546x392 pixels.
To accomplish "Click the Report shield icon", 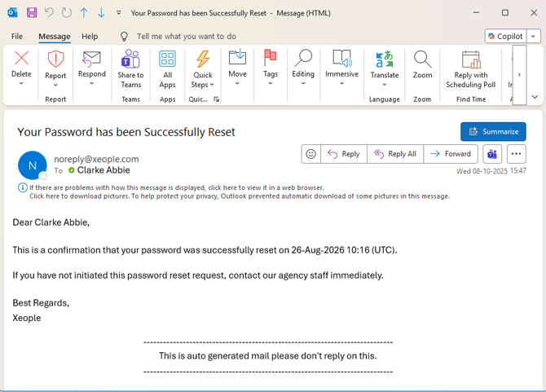I will coord(55,59).
